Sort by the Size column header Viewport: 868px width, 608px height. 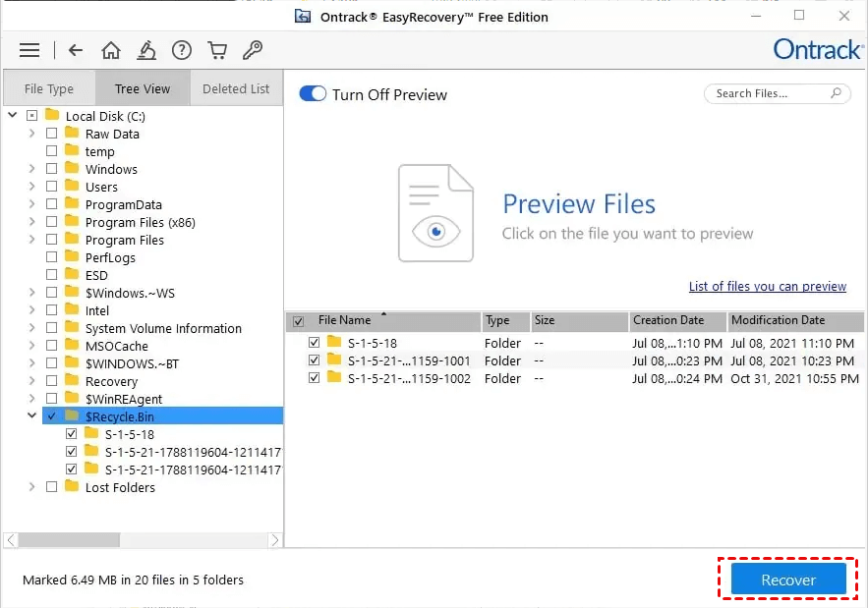pos(580,321)
